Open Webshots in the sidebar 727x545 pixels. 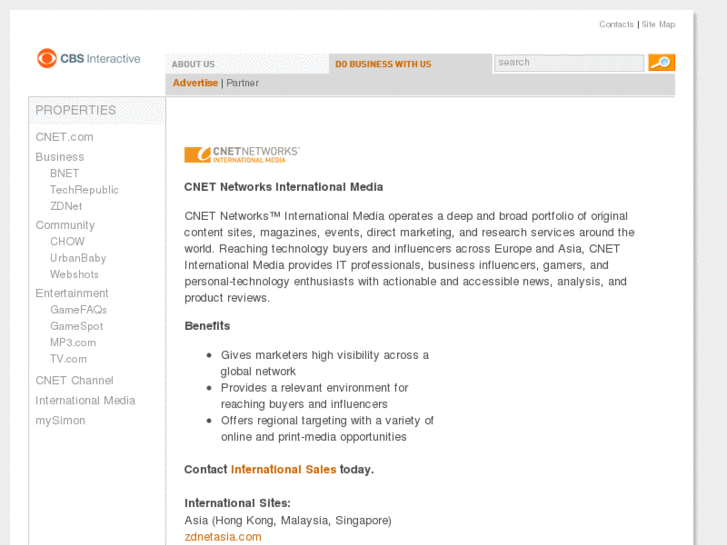pos(74,274)
